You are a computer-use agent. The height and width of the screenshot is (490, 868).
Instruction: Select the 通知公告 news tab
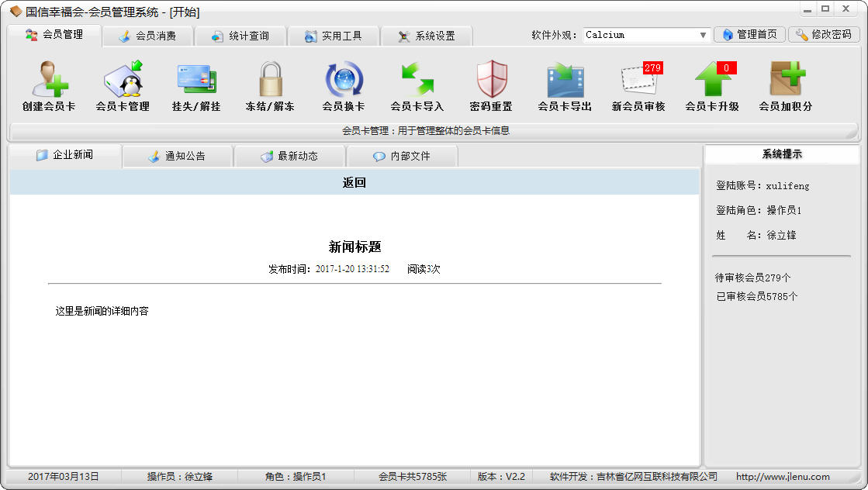tap(178, 156)
